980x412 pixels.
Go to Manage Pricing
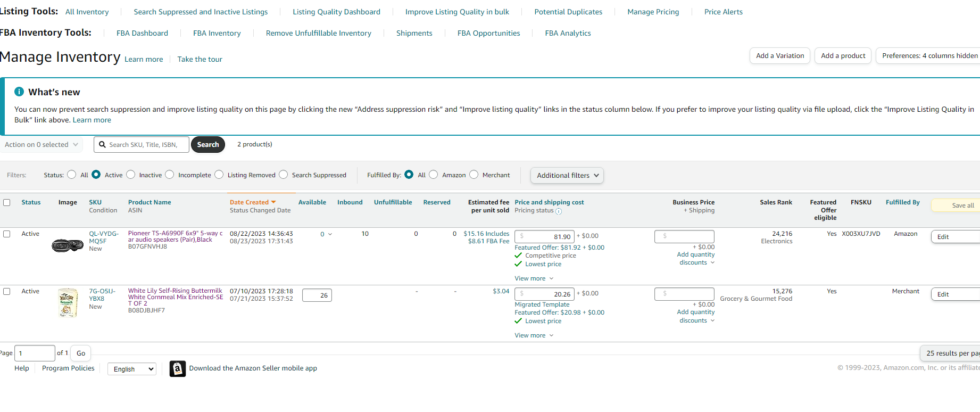tap(653, 12)
